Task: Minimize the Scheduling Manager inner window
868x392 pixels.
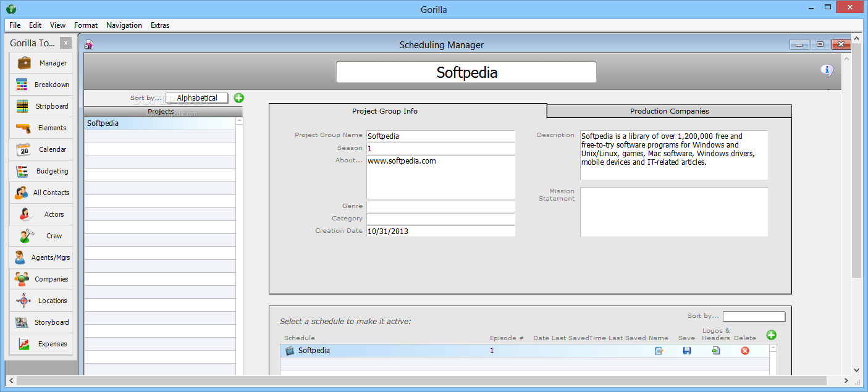Action: pos(799,44)
